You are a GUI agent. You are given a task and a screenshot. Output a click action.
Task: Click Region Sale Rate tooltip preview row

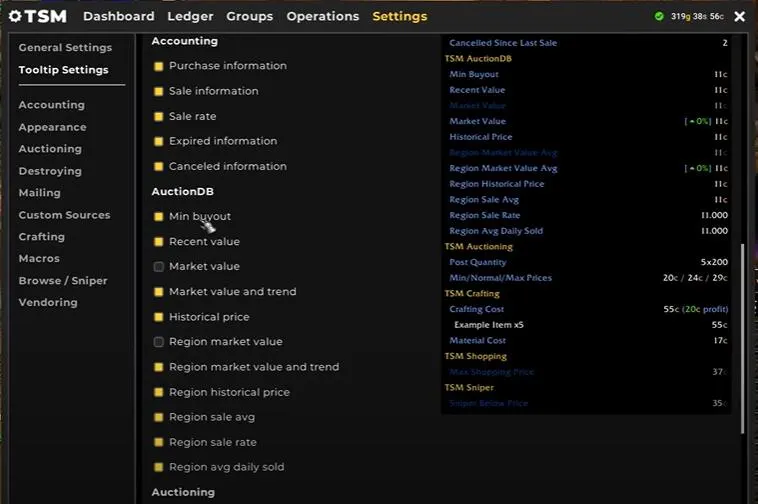coord(588,215)
